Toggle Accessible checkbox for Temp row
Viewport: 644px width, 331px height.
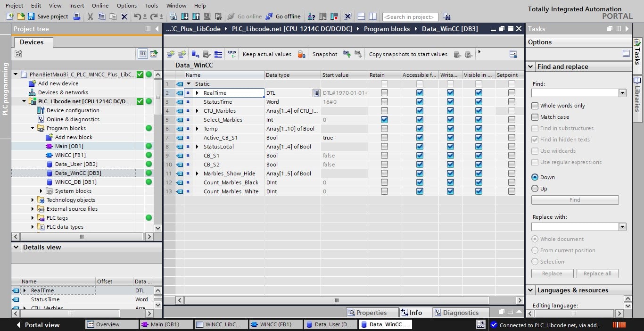[420, 129]
